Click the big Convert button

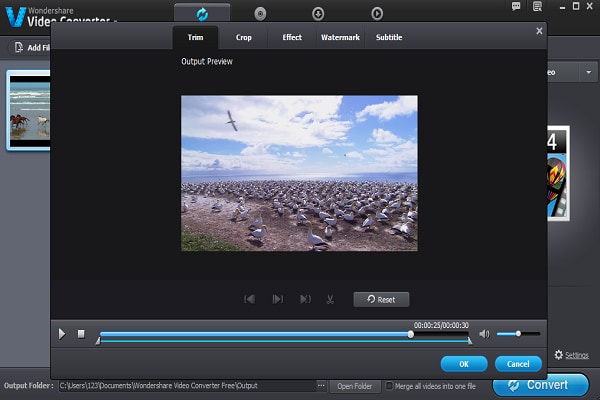(x=540, y=385)
